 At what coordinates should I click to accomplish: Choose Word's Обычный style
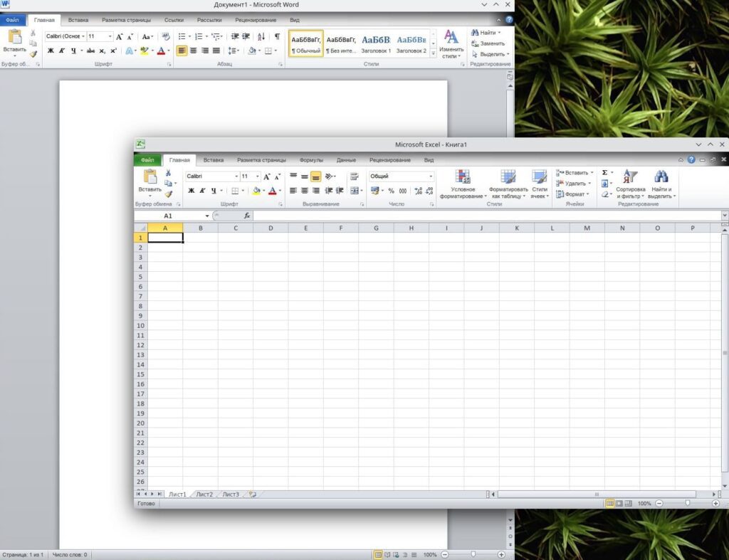[x=306, y=43]
